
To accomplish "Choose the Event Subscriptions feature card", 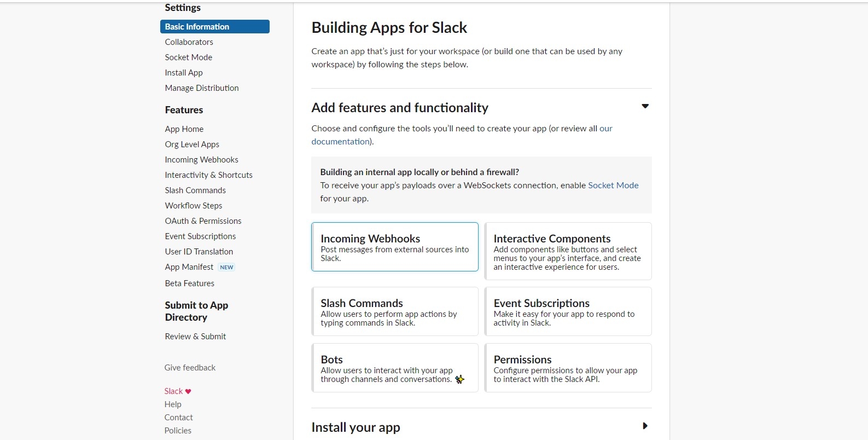I will pos(568,311).
